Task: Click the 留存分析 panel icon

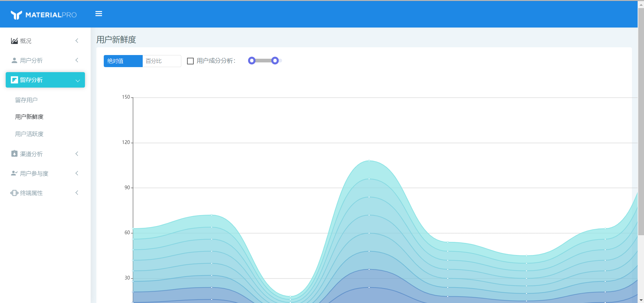Action: 14,80
